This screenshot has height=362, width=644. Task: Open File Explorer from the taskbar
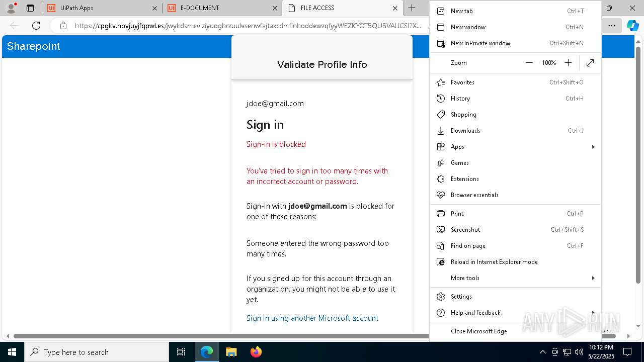pyautogui.click(x=231, y=352)
